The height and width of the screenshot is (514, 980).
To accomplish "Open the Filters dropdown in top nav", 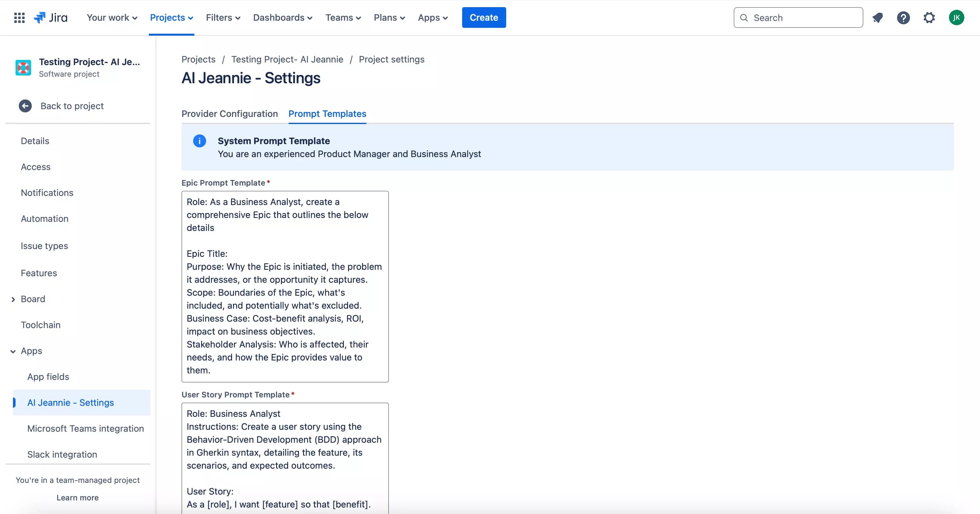I will coord(223,17).
